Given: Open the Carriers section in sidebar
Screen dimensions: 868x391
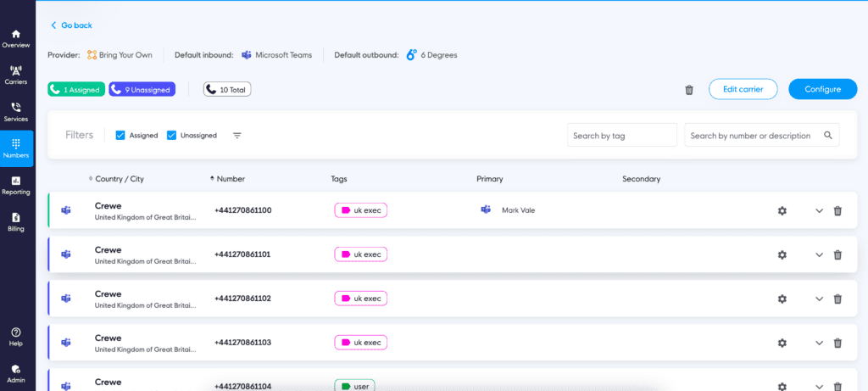Looking at the screenshot, I should [16, 75].
